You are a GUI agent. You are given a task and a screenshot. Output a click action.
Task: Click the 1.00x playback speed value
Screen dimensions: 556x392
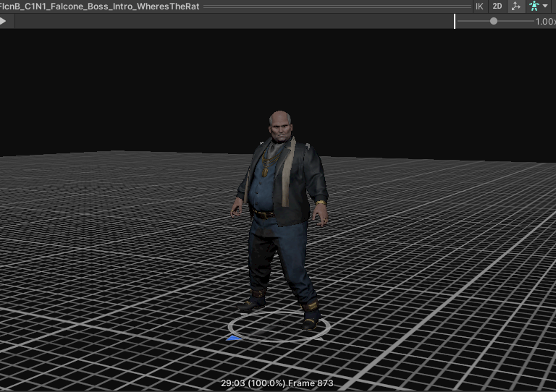click(545, 22)
